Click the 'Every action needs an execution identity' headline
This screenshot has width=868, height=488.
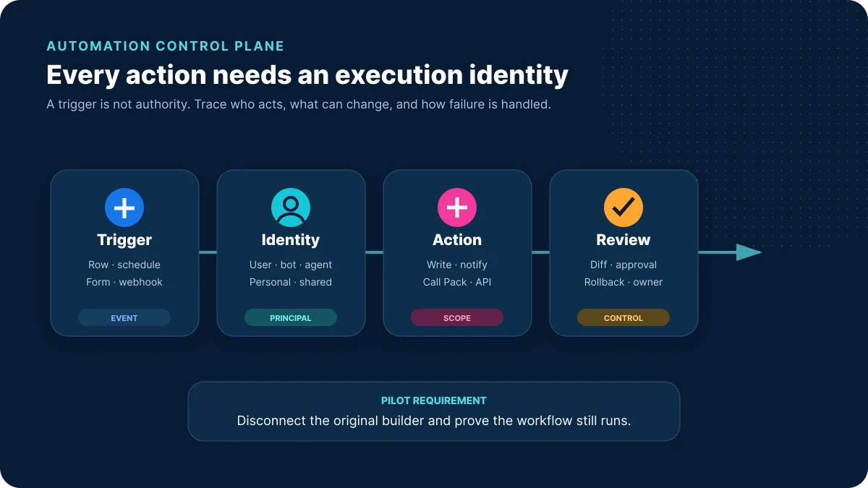point(307,75)
